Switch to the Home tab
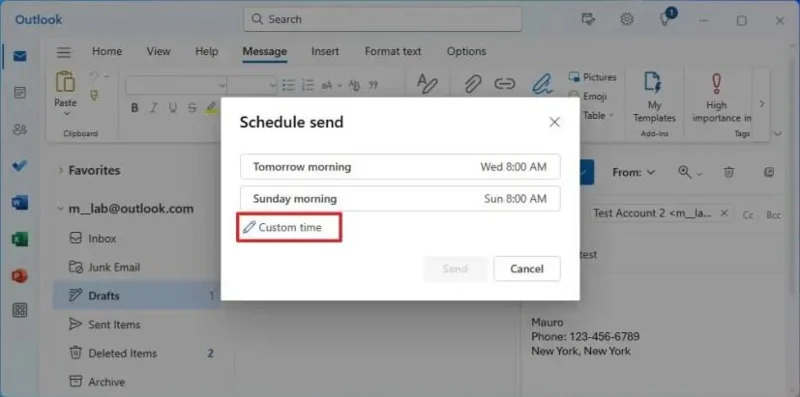 click(107, 52)
